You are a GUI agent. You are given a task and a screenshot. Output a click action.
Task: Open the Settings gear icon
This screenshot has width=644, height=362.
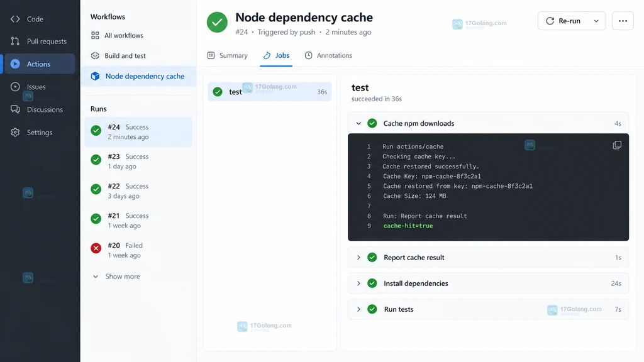click(x=15, y=132)
